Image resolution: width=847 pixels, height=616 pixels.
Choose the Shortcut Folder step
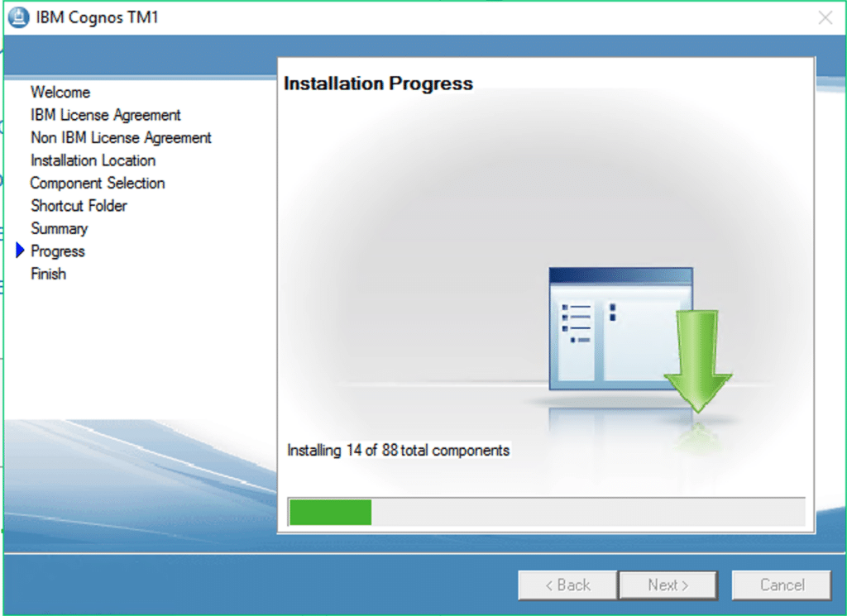[x=79, y=205]
